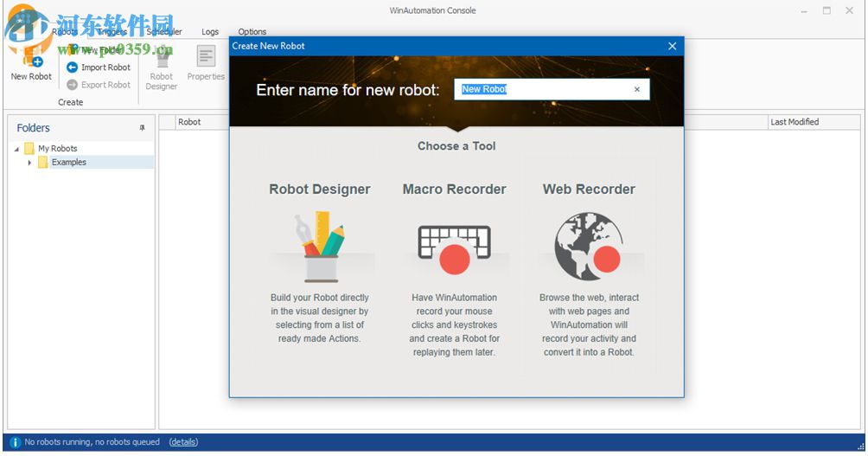Expand the Examples folder node
Image resolution: width=868 pixels, height=456 pixels.
click(x=29, y=163)
